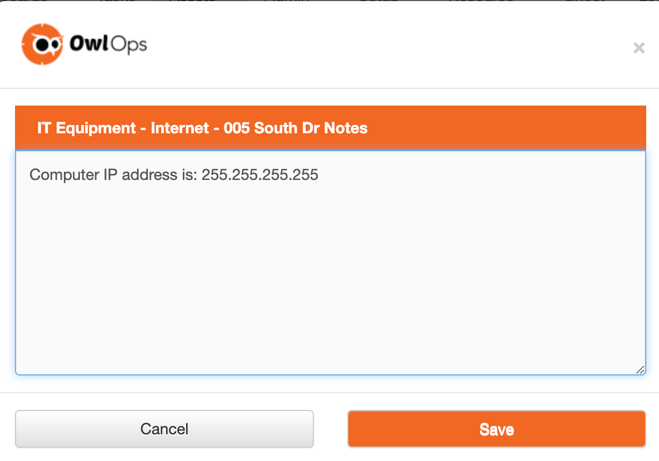Click inside the notes text area

coord(330,270)
